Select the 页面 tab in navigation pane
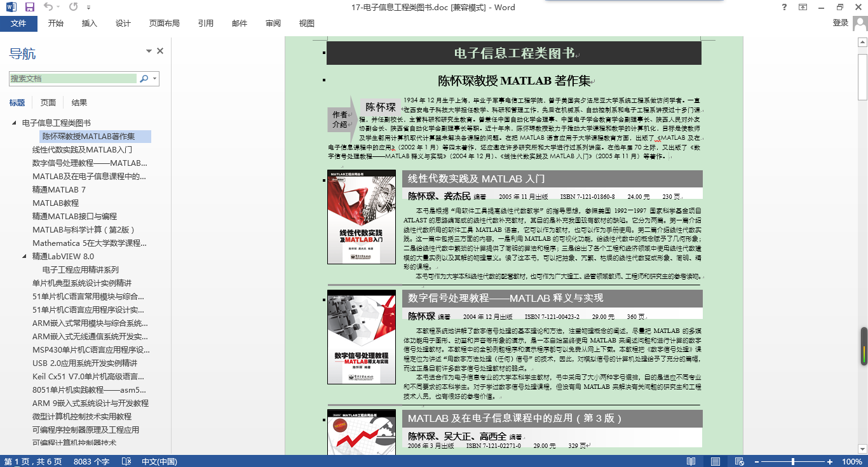Screen dimensions: 868x467 [48, 102]
